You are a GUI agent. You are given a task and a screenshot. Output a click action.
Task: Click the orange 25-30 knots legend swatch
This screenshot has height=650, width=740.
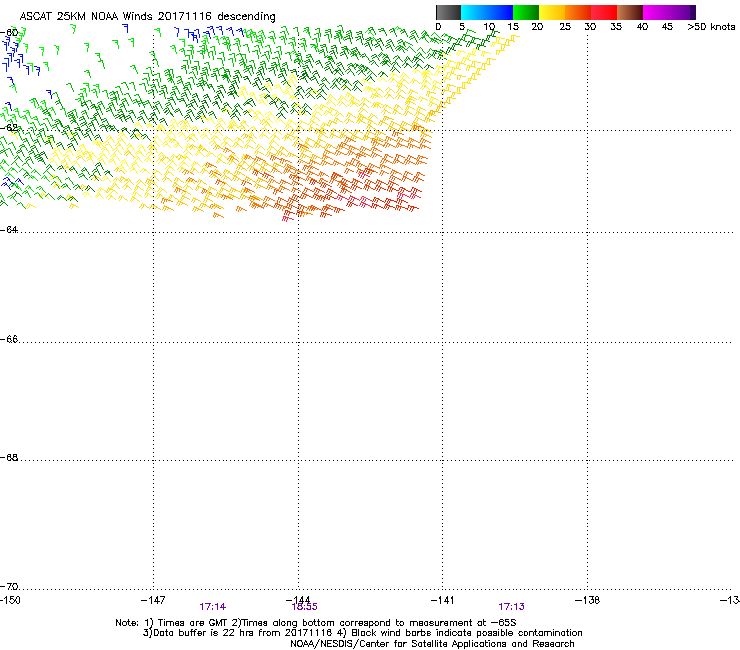coord(578,12)
